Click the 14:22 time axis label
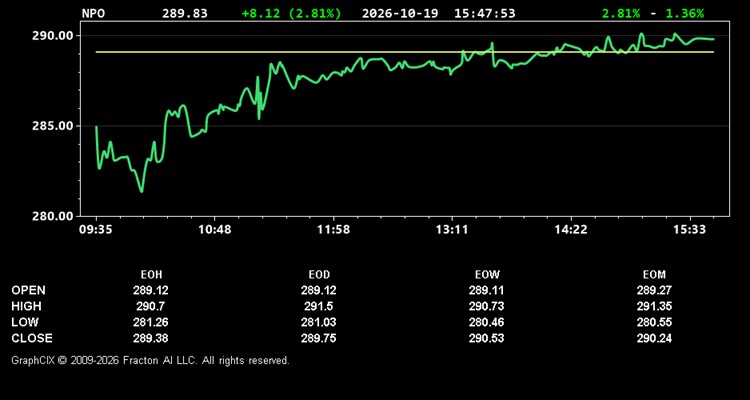The height and width of the screenshot is (400, 750). pyautogui.click(x=571, y=230)
